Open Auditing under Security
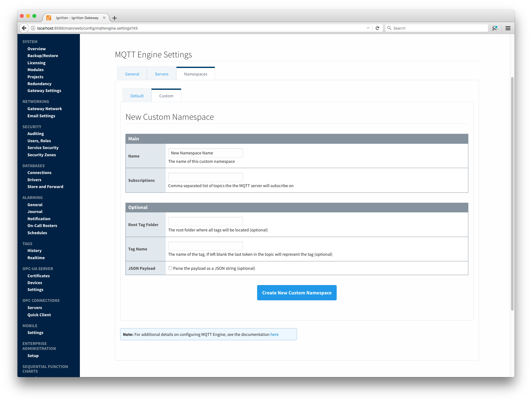 (x=36, y=134)
